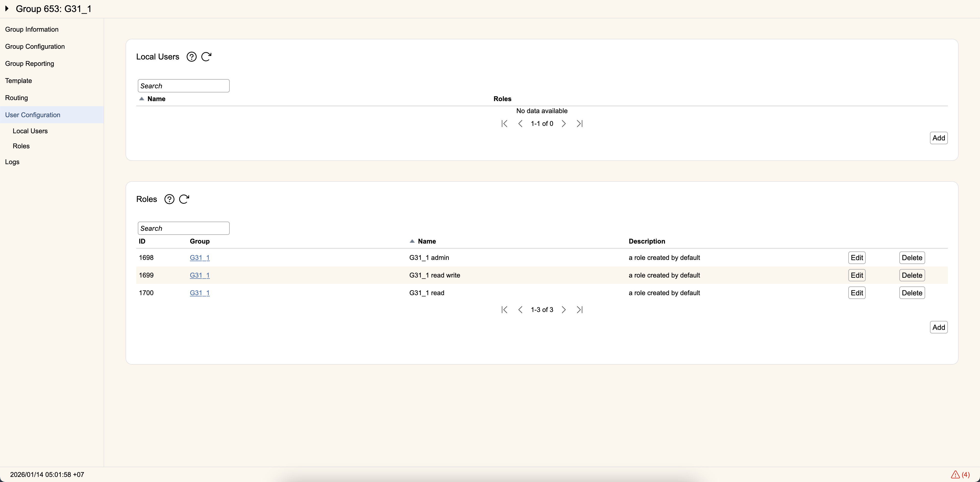The width and height of the screenshot is (980, 482).
Task: Go to last page of Local Users
Action: point(580,124)
